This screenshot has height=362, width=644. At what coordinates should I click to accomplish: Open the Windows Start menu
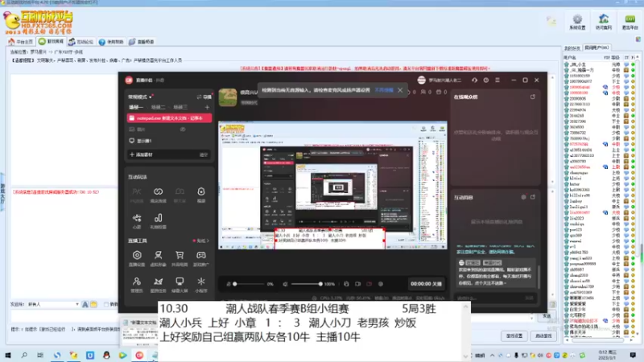8,356
